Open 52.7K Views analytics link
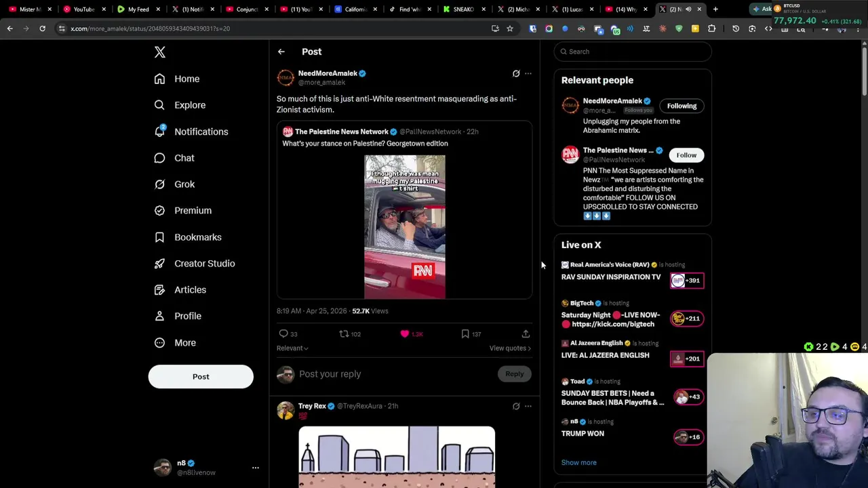This screenshot has height=488, width=868. 370,311
